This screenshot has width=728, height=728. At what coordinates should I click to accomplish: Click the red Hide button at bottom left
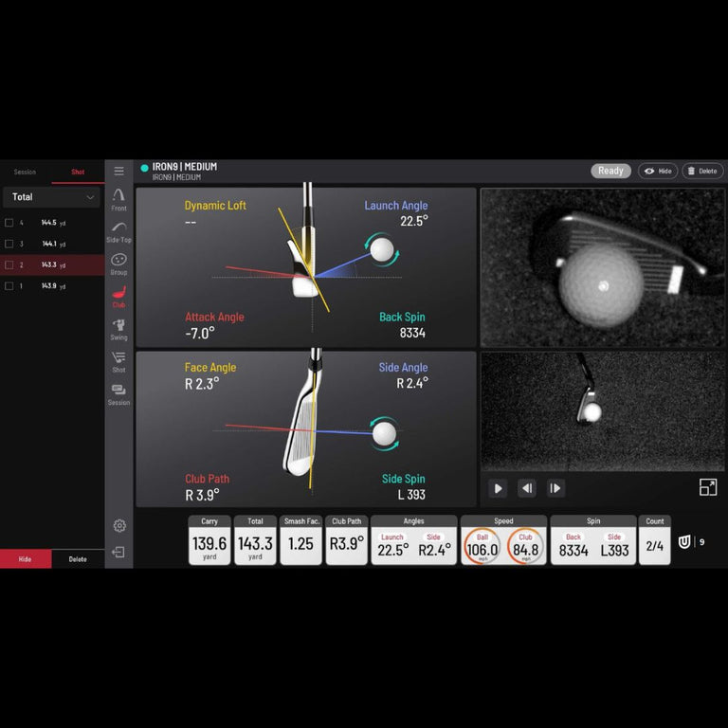26,559
